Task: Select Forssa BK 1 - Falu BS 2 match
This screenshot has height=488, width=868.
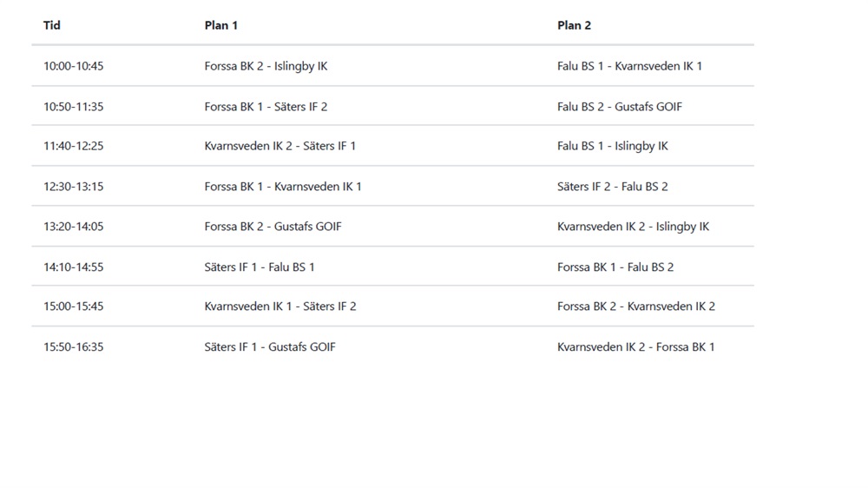Action: point(615,267)
